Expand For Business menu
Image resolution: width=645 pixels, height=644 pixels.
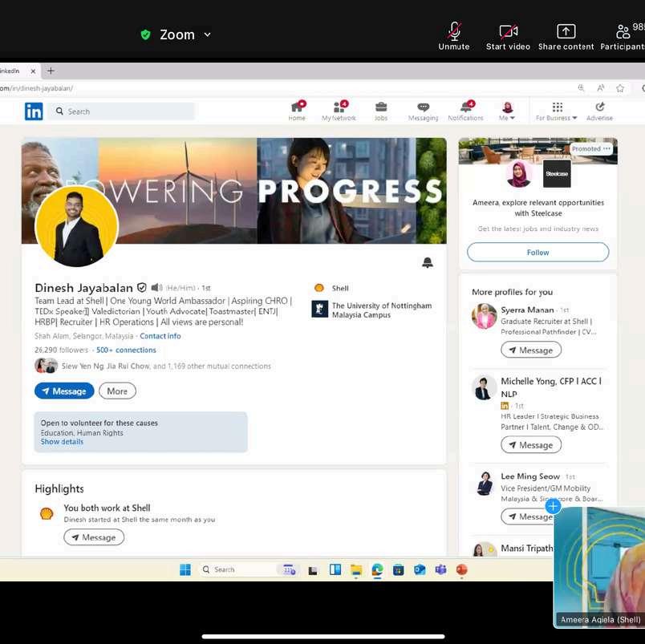point(557,111)
